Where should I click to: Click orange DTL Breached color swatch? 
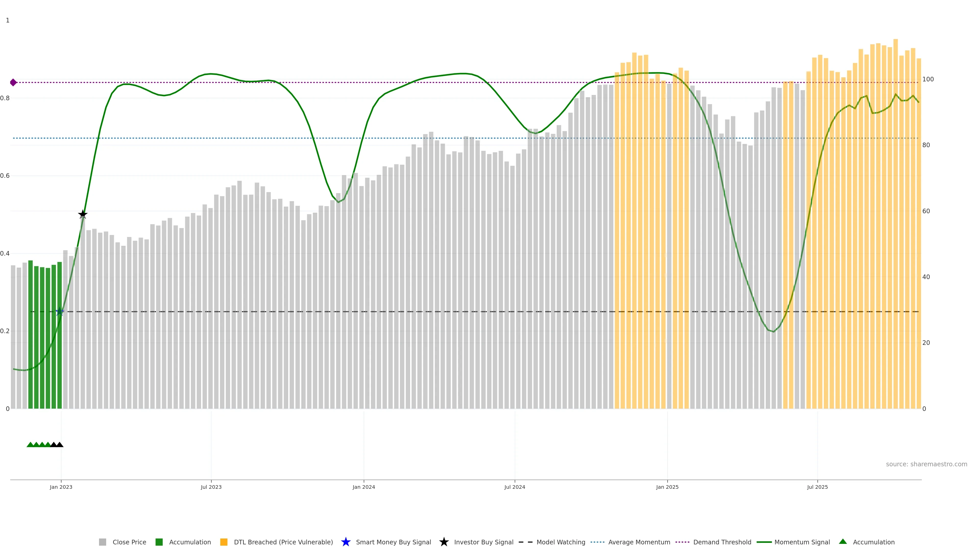point(224,542)
